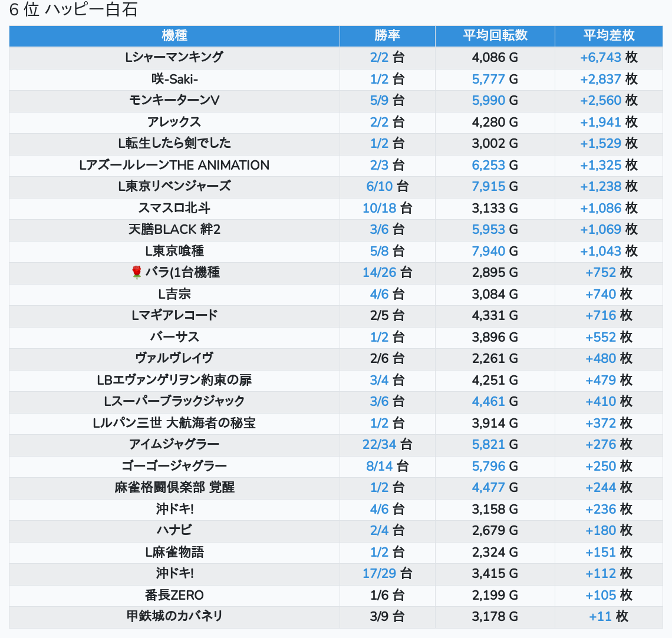Screen dimensions: 672x638
Task: Click difference value +2,560 枚
Action: point(608,100)
